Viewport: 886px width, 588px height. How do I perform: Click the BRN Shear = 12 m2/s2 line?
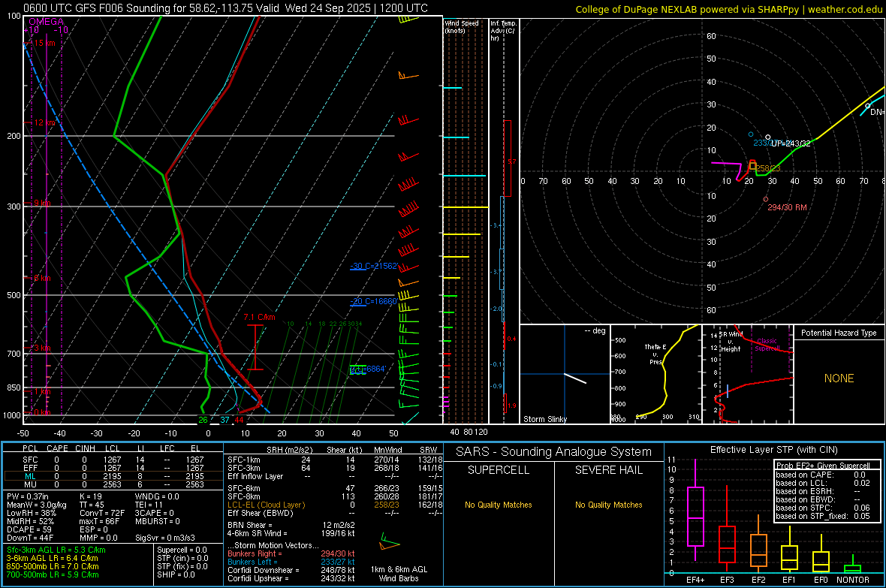[x=291, y=525]
